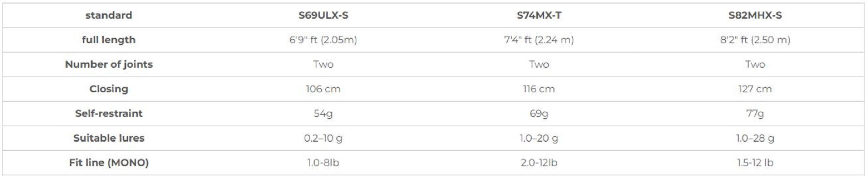Select the "full length" row label
Image resolution: width=868 pixels, height=176 pixels.
pyautogui.click(x=108, y=40)
